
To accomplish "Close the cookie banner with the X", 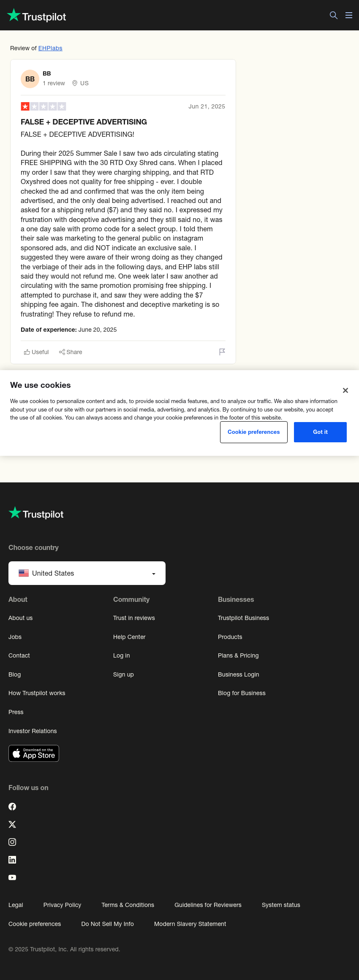I will tap(345, 390).
